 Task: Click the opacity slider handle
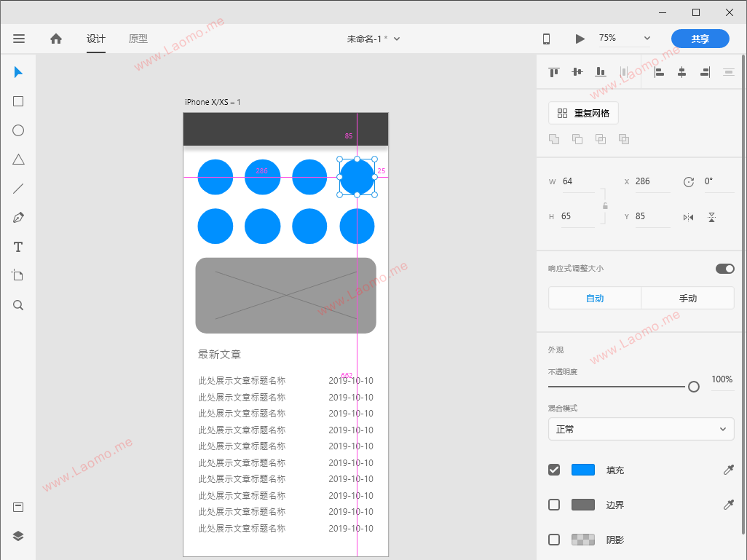click(694, 387)
